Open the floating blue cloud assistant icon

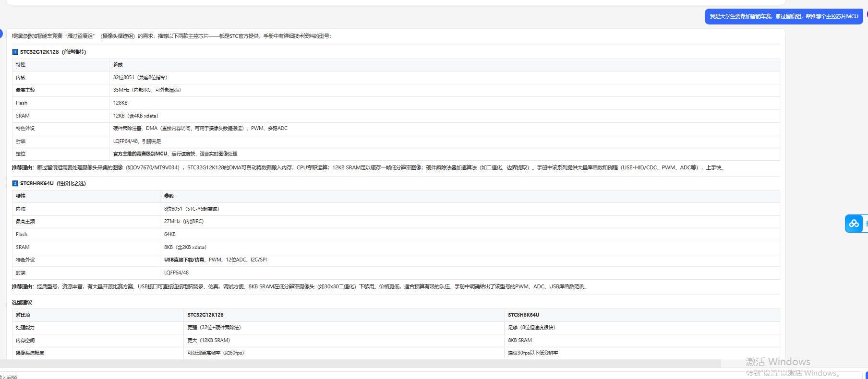[x=854, y=224]
